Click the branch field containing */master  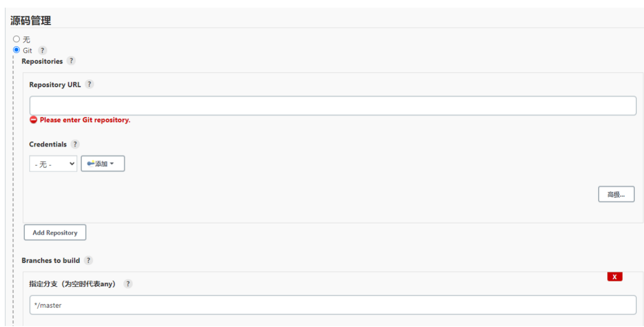tap(333, 305)
